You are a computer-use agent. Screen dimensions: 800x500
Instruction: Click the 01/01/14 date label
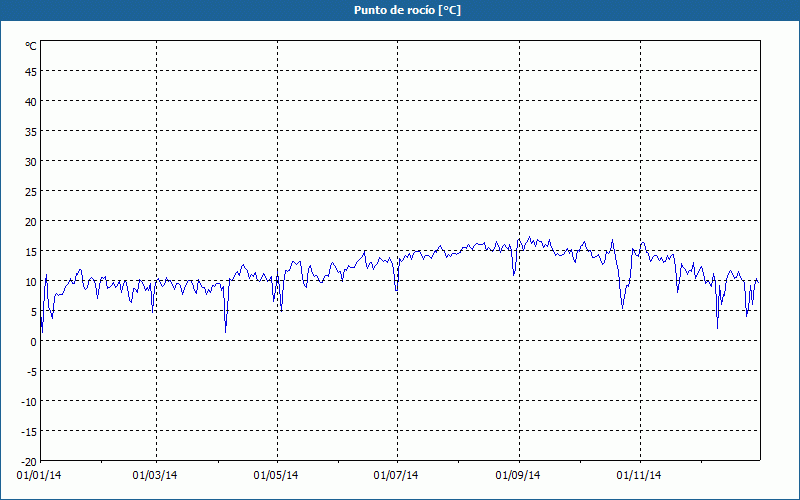pyautogui.click(x=39, y=476)
